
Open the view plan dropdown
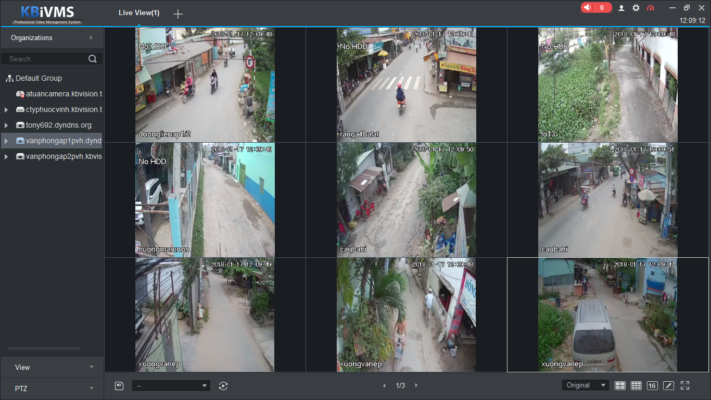pos(171,385)
